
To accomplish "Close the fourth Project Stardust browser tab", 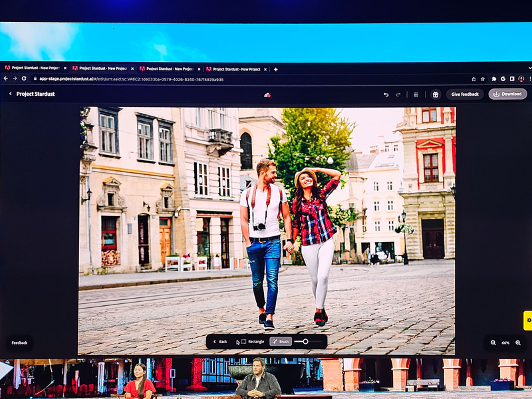I will click(x=265, y=69).
